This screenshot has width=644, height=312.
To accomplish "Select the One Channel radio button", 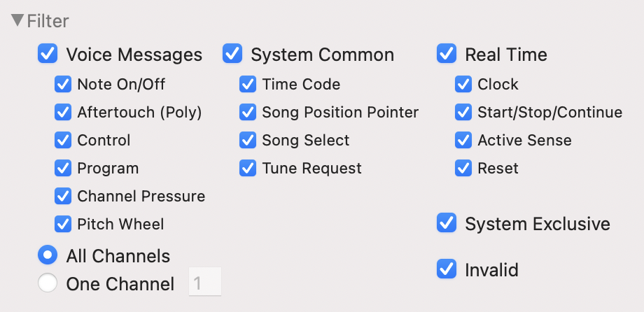I will (x=48, y=283).
